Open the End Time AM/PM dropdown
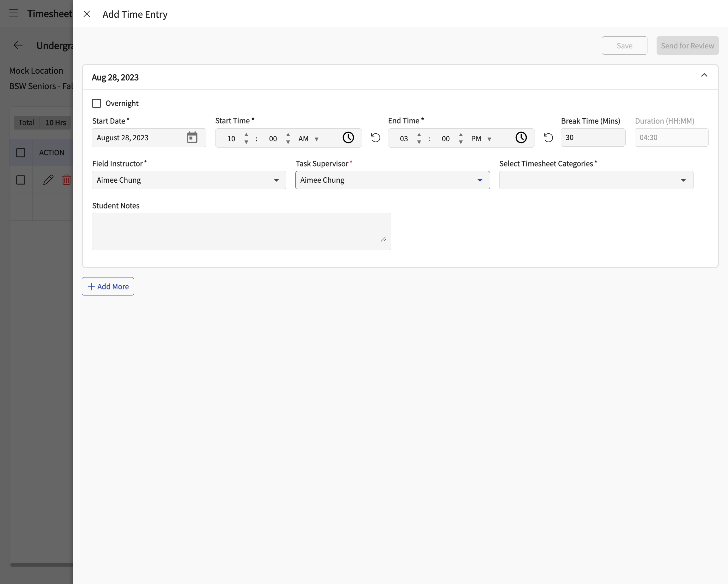The width and height of the screenshot is (728, 584). pos(482,138)
